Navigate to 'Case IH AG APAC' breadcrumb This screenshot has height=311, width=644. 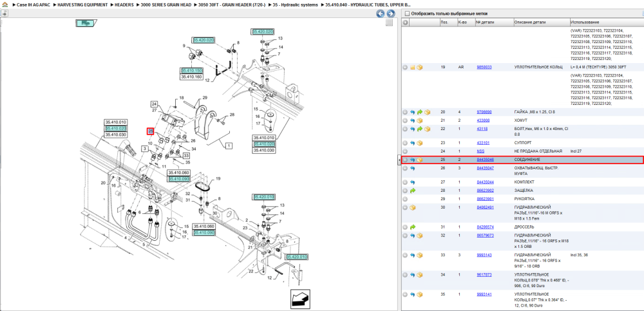(x=35, y=5)
